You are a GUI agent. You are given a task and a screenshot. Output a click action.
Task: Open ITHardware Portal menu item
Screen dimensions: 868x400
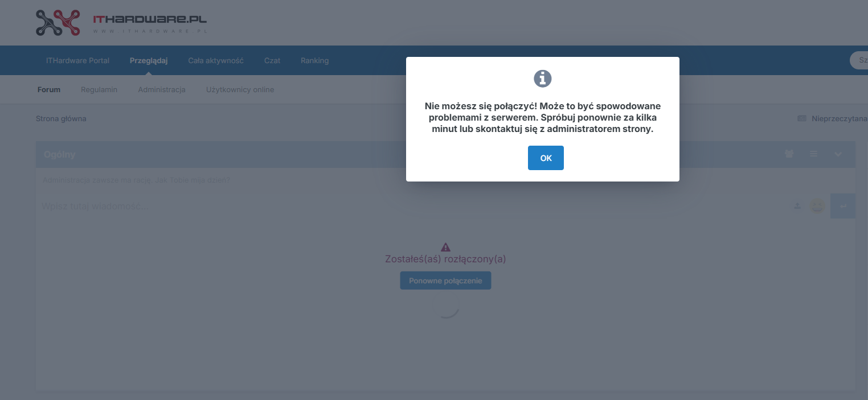[77, 60]
